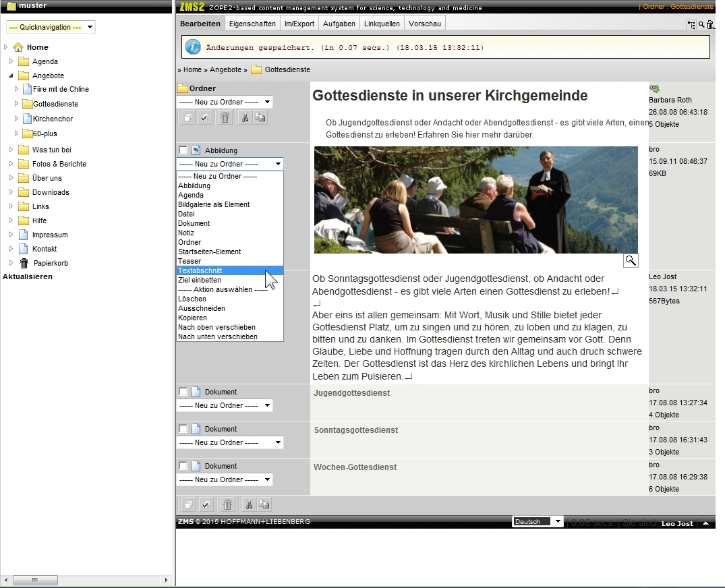Click the green link-sources icon above Barbara Roth
Screen dimensions: 725x588
tap(654, 89)
